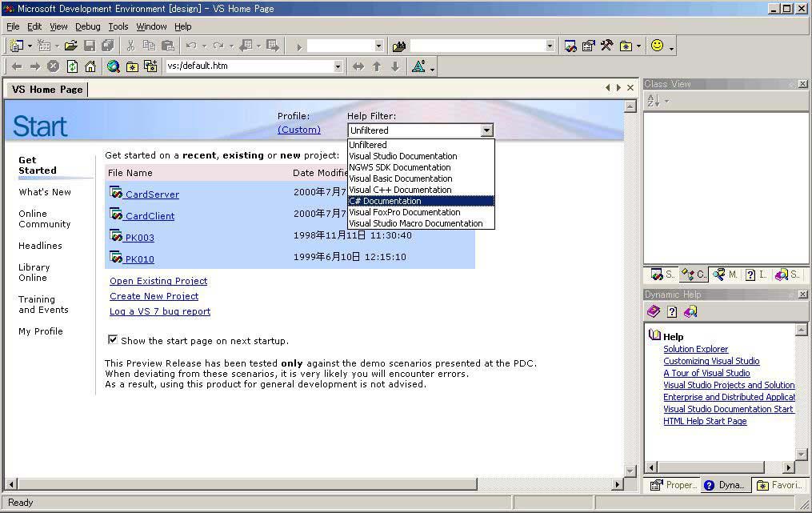Click the Font Size A icon
The height and width of the screenshot is (513, 812).
[x=418, y=66]
